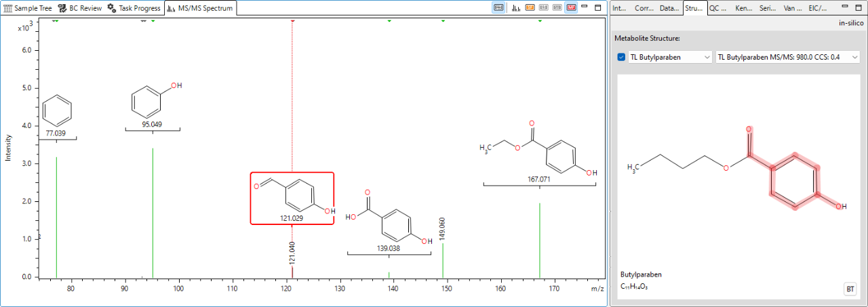Click the orange SF toolbar icon
Image resolution: width=868 pixels, height=307 pixels.
[530, 8]
